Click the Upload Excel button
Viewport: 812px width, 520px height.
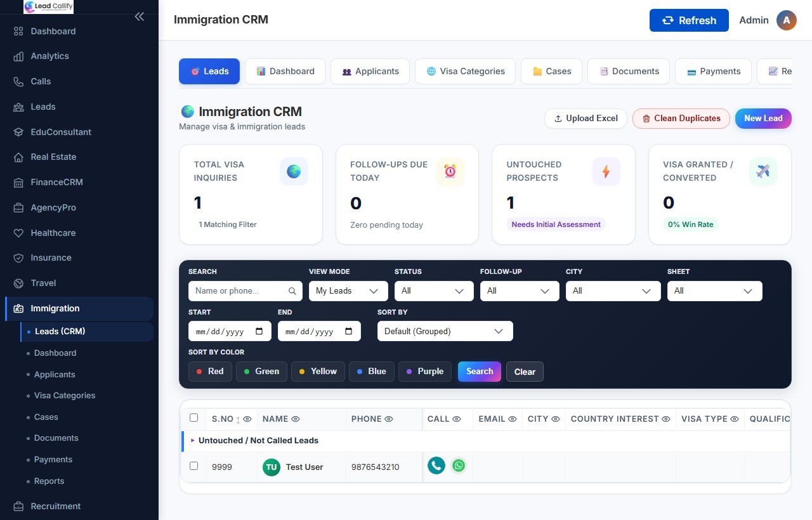coord(586,119)
